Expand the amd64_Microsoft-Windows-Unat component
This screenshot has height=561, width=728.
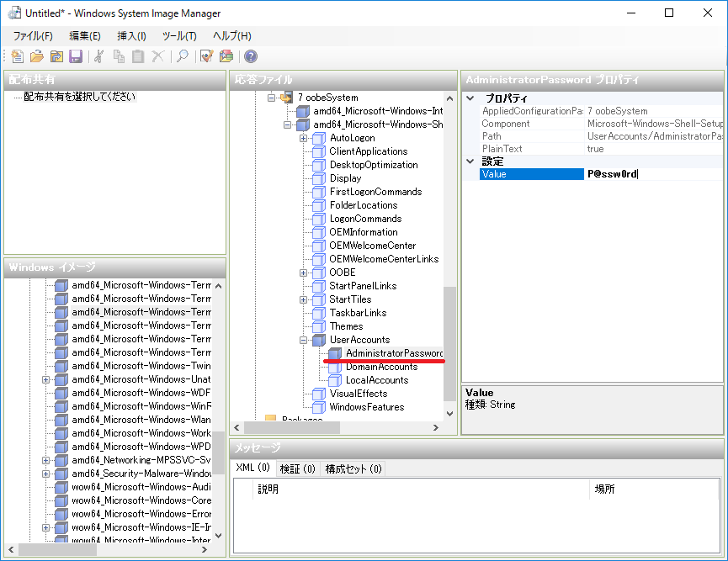[45, 379]
